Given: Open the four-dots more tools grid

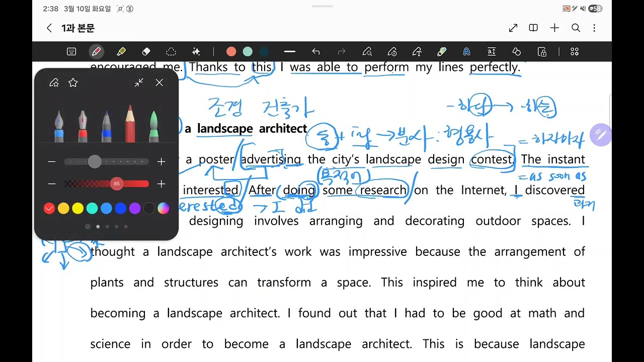Looking at the screenshot, I should (575, 51).
